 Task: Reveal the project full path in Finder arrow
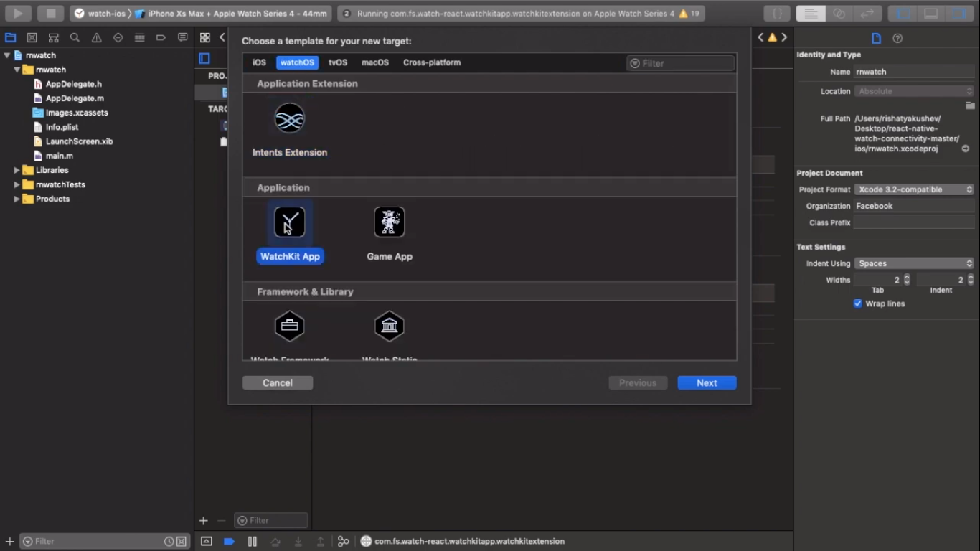pos(966,149)
